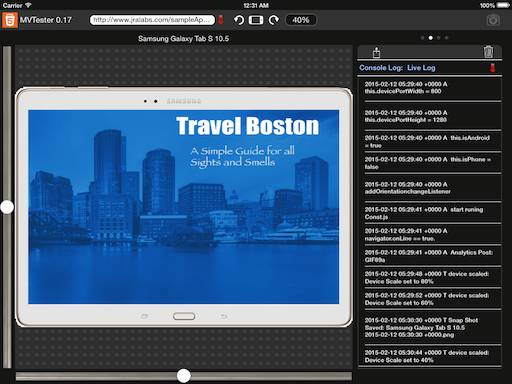Select log entry 'start runing Const.js'

(430, 213)
